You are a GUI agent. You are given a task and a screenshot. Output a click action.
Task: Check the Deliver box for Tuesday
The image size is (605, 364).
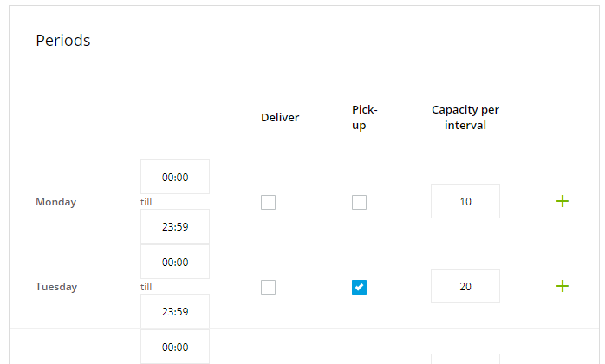tap(269, 288)
